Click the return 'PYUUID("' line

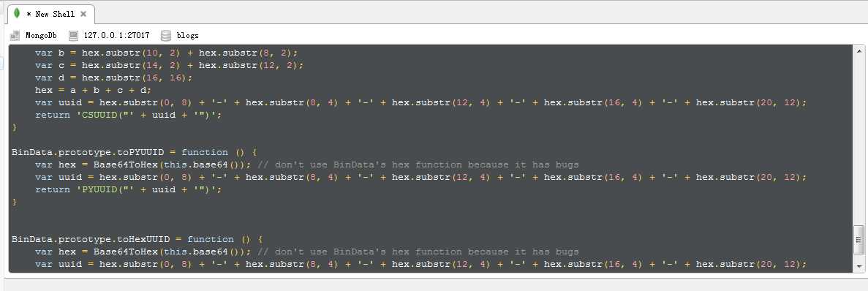pos(128,190)
